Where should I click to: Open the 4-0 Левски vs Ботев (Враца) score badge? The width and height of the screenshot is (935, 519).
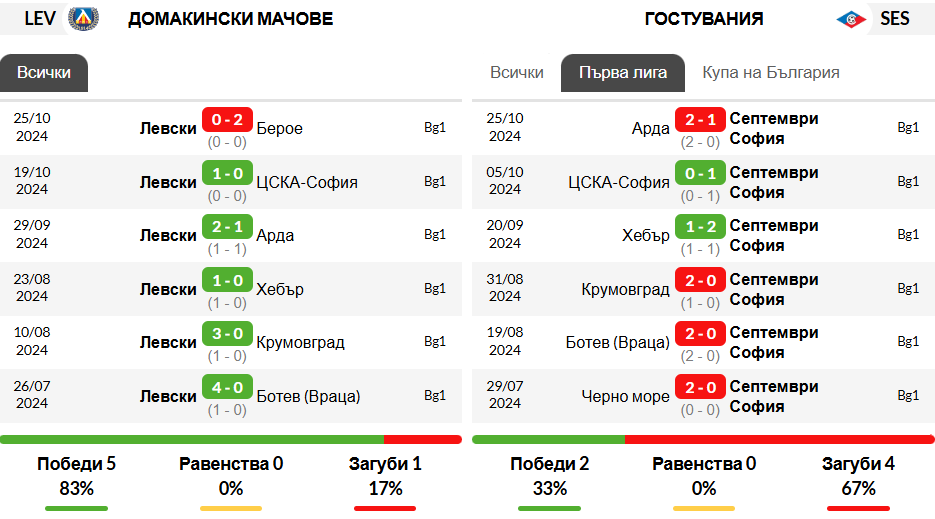227,387
